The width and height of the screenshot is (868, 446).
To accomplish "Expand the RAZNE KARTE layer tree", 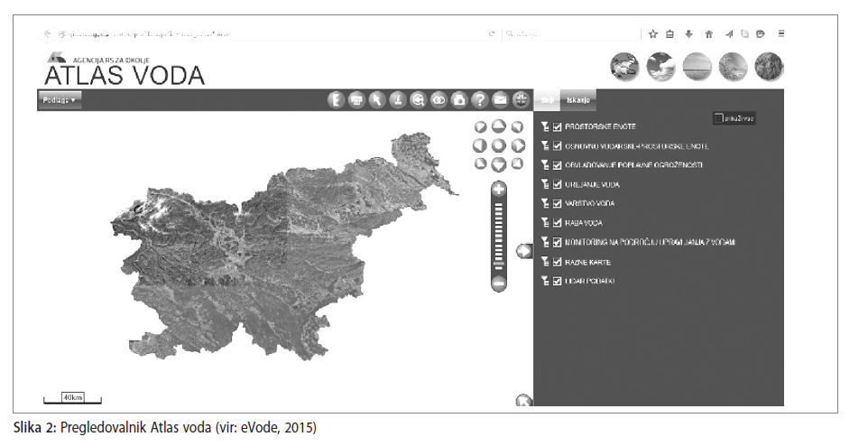I will coord(545,262).
